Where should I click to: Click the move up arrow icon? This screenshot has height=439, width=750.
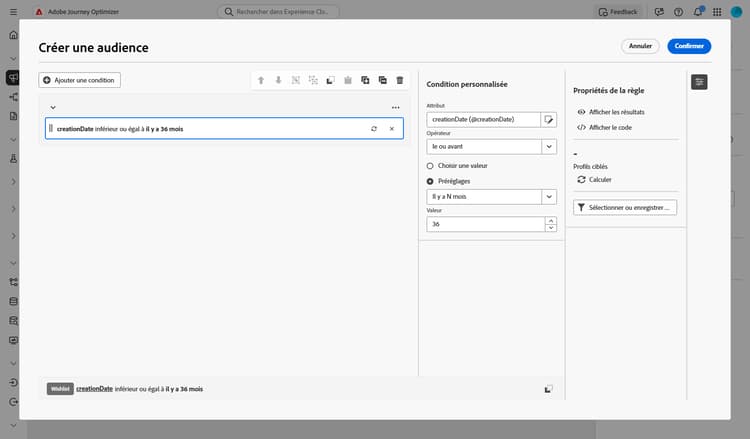coord(261,80)
